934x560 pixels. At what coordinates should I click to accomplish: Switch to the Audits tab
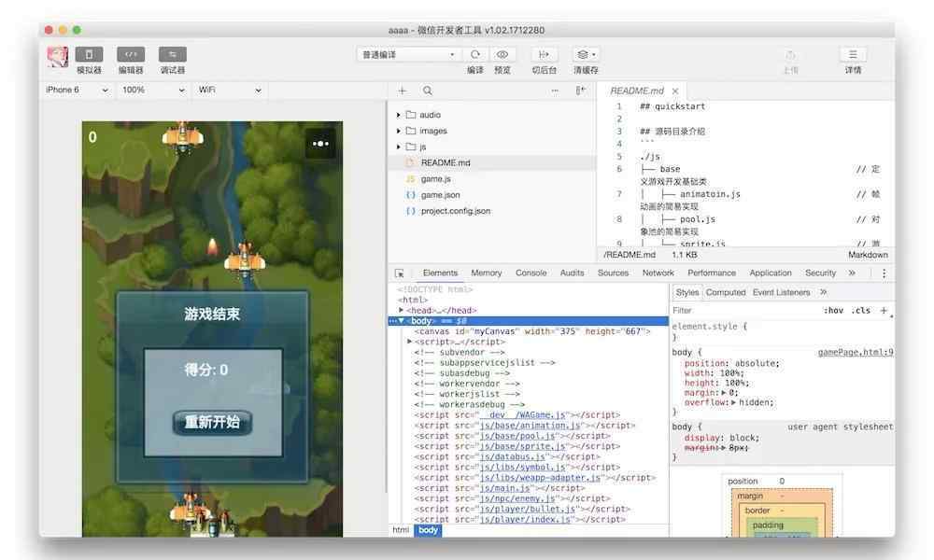[572, 273]
